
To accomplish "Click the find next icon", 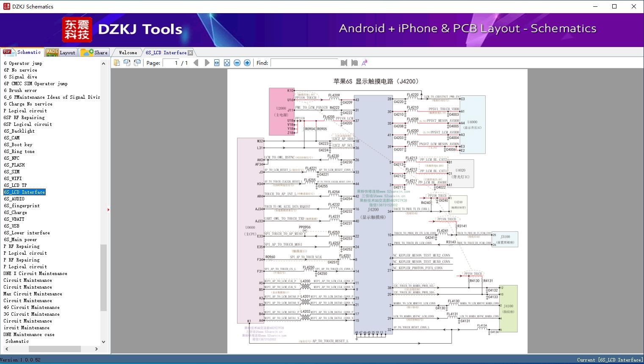I will pos(354,63).
